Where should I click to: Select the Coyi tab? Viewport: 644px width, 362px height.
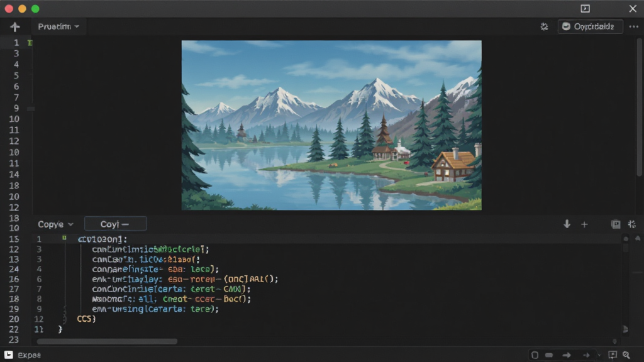click(115, 224)
